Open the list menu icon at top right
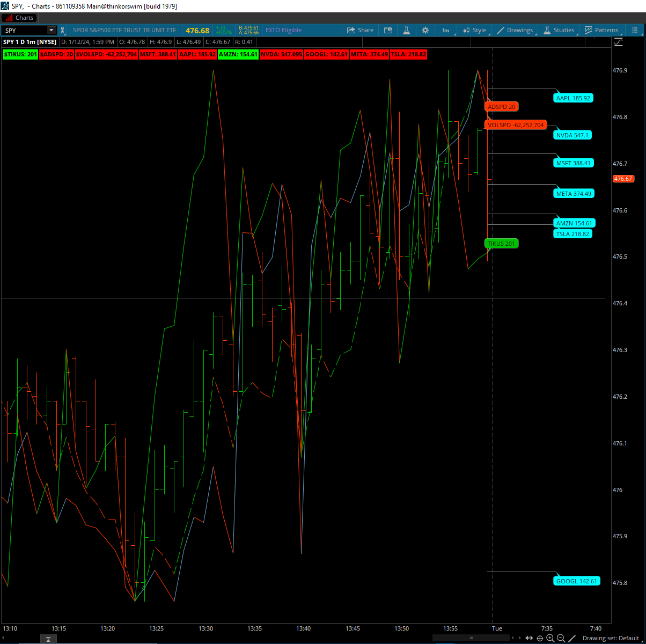 click(635, 31)
